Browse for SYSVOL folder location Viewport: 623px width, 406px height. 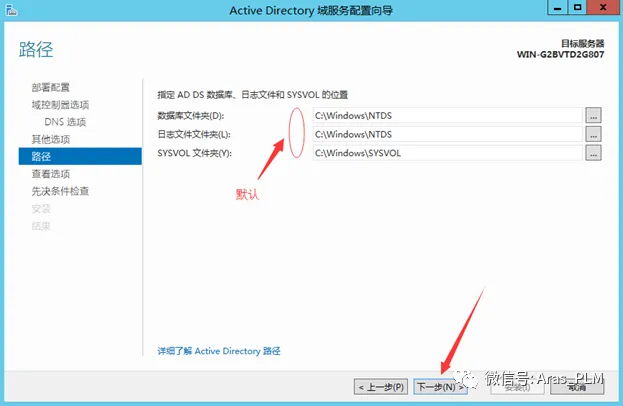tap(593, 153)
